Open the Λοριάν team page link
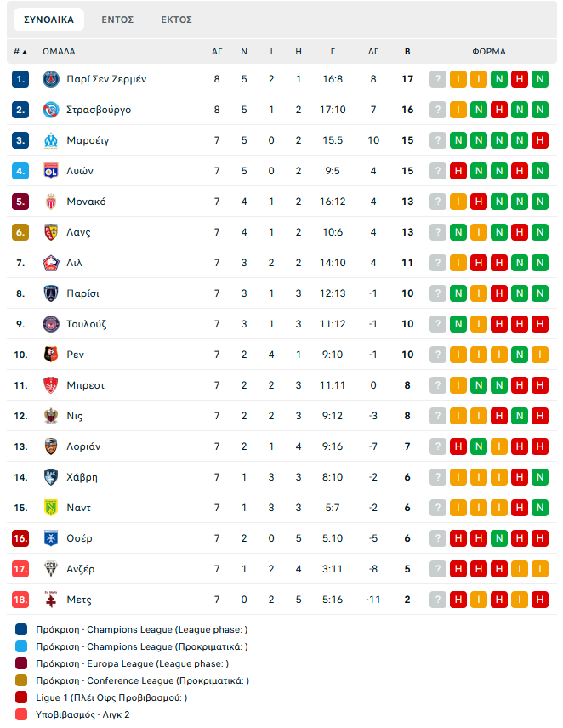Screen dimensions: 563x728 (85, 446)
